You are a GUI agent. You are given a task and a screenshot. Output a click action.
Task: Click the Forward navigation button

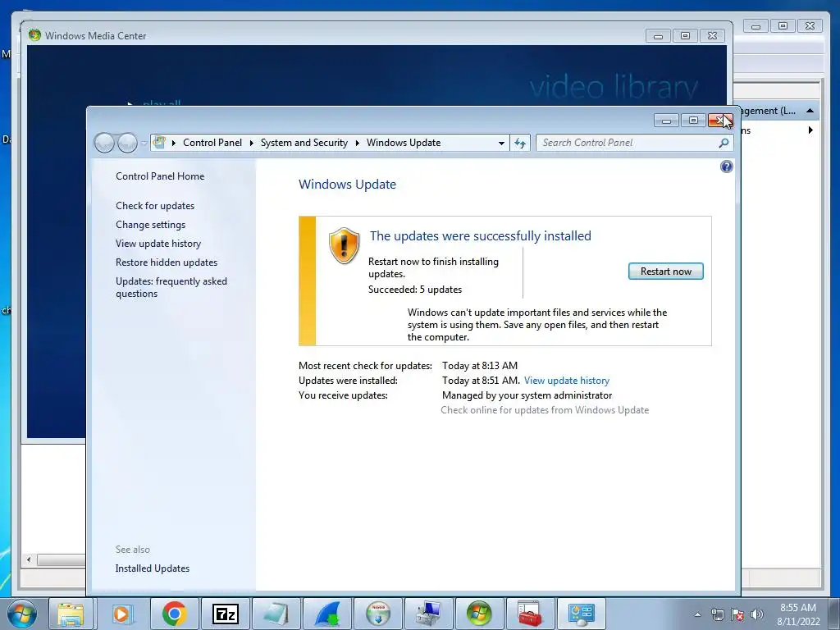(127, 143)
